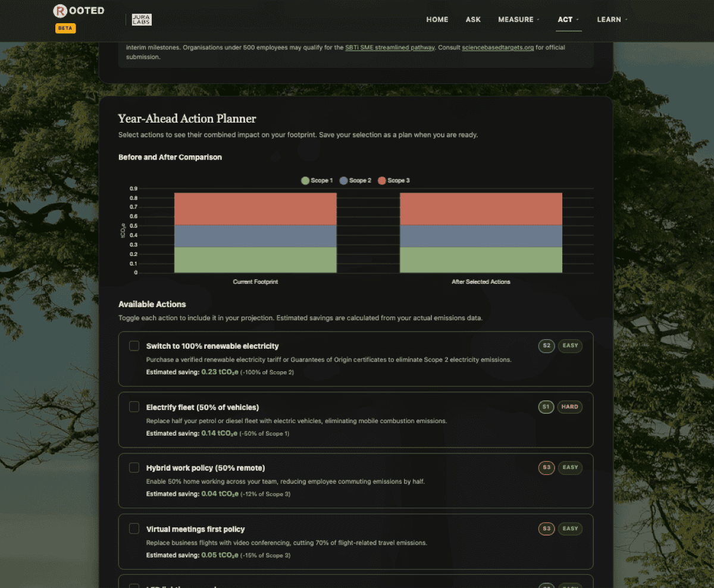The image size is (714, 588).
Task: Click the Rooted "R" logo icon
Action: 61,10
